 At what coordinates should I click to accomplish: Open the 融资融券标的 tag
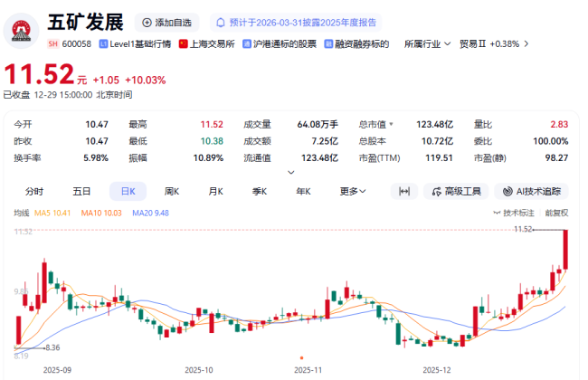tap(356, 44)
